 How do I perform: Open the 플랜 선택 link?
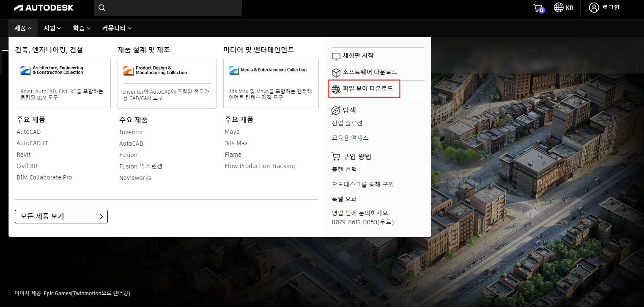(344, 169)
